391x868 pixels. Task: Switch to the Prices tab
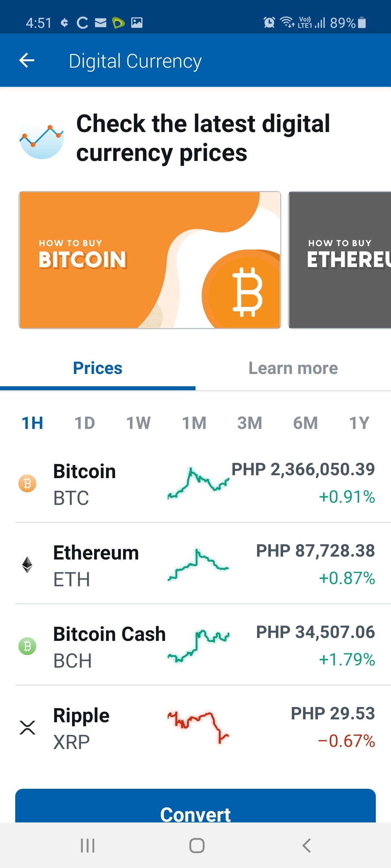(98, 368)
